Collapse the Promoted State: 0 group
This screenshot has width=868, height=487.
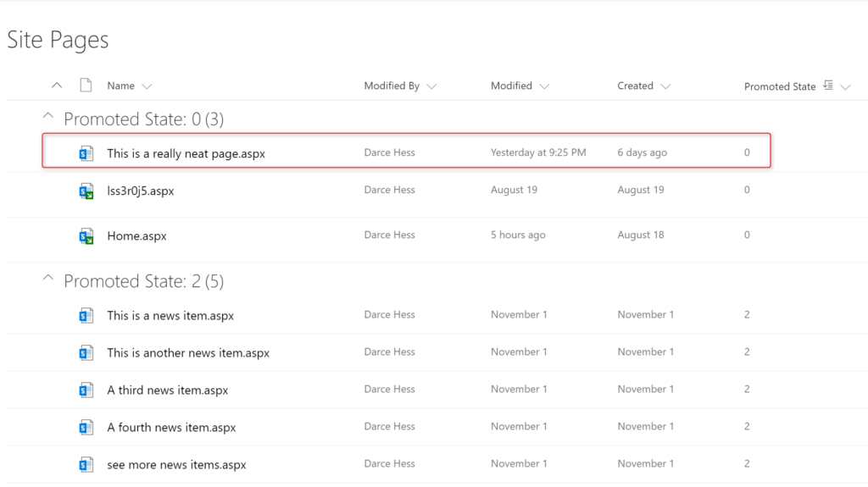pyautogui.click(x=48, y=116)
